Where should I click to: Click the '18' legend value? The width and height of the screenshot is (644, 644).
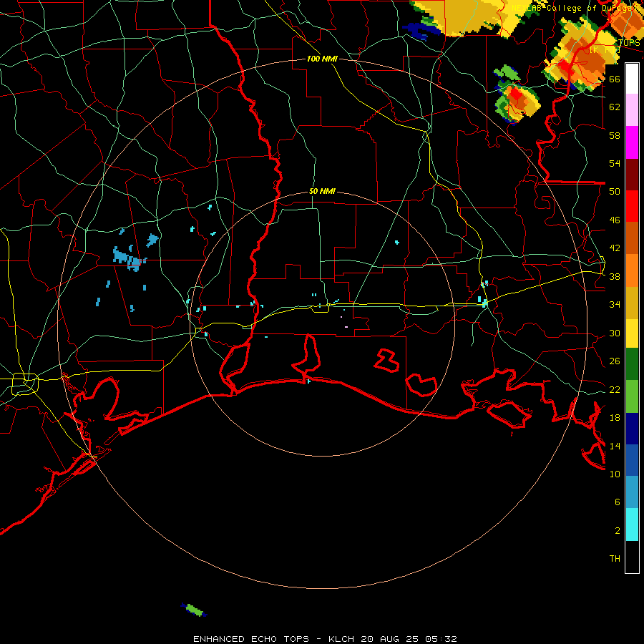coord(615,417)
